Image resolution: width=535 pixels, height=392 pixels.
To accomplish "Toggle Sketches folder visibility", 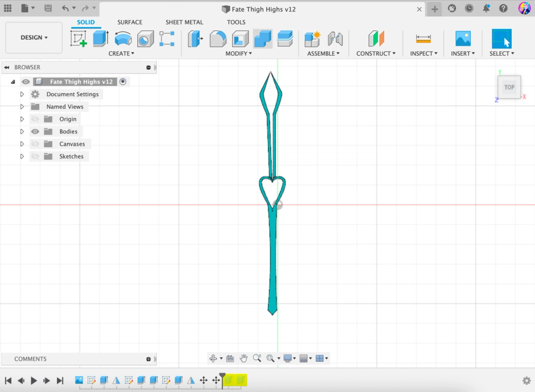I will click(34, 156).
